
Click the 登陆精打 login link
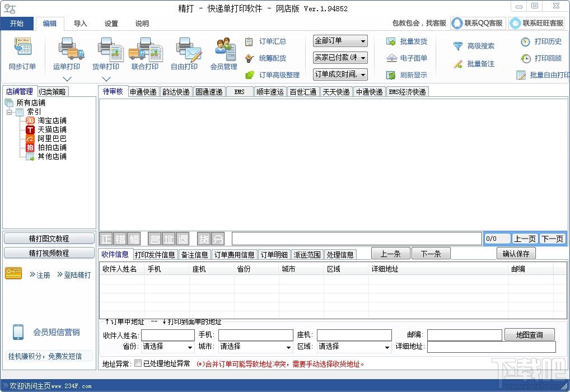tap(74, 275)
